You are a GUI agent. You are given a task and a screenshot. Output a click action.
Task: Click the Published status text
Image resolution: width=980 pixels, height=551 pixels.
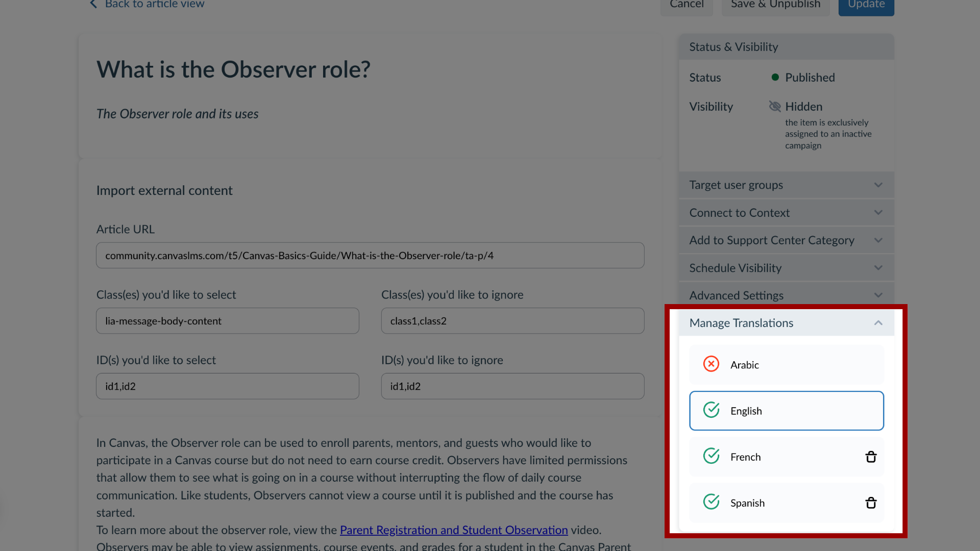[810, 78]
